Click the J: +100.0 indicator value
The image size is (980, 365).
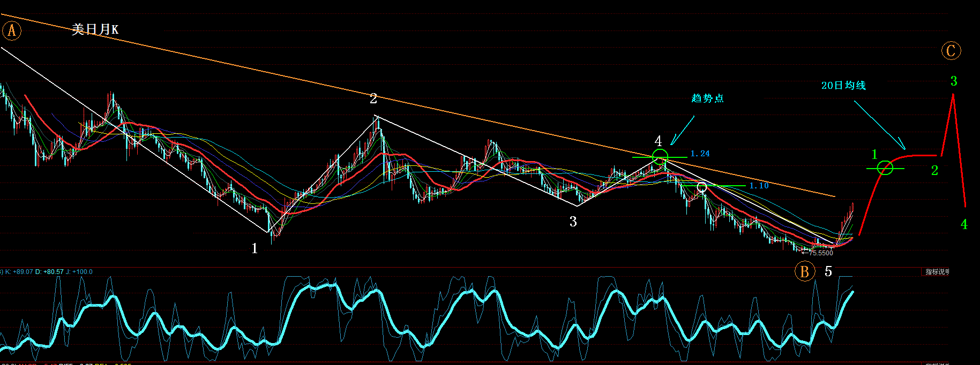point(79,272)
